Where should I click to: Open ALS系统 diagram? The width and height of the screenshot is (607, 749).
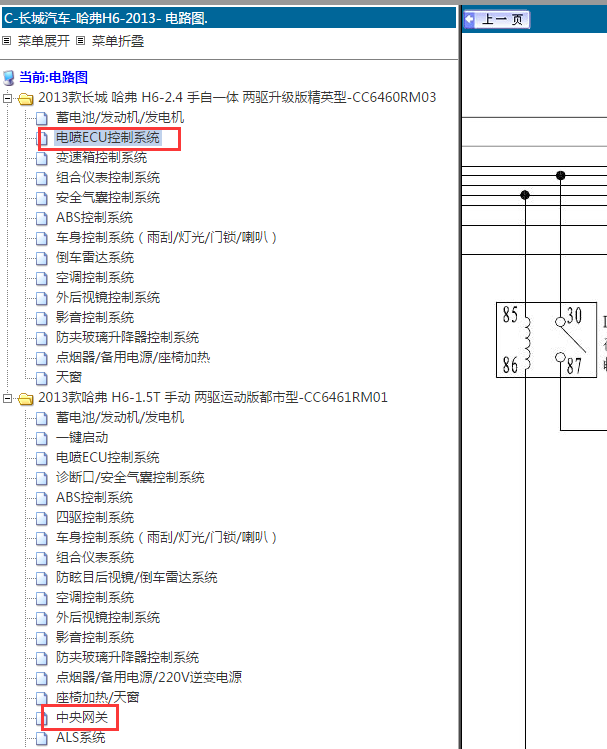(x=81, y=738)
